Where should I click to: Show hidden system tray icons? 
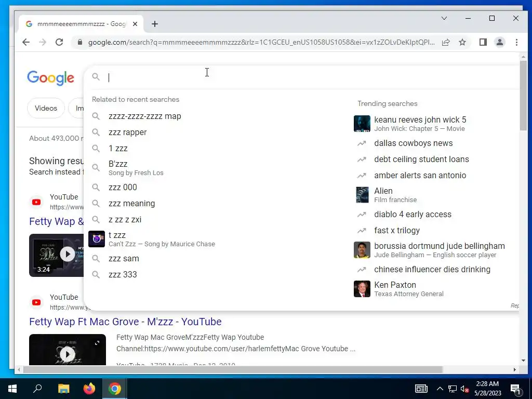(440, 389)
